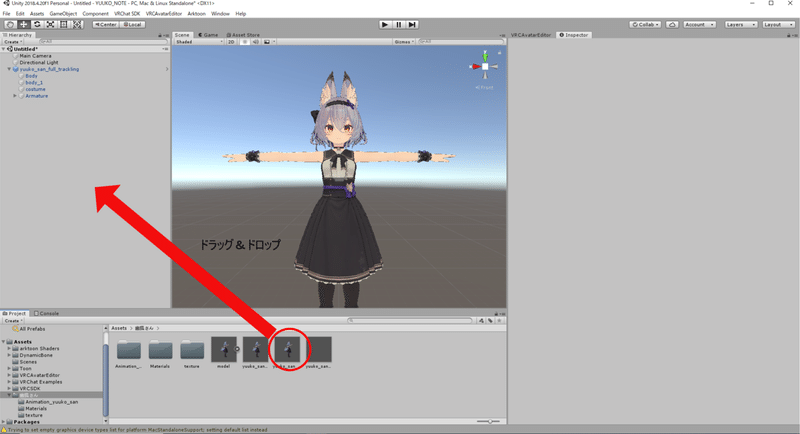
Task: Open the VRChat SDK menu
Action: (127, 14)
